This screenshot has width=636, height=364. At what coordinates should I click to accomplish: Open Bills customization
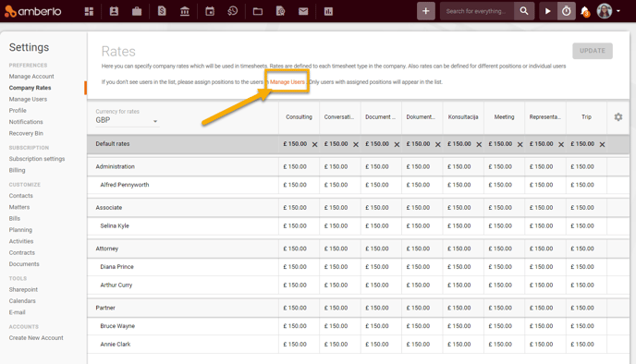(x=14, y=218)
